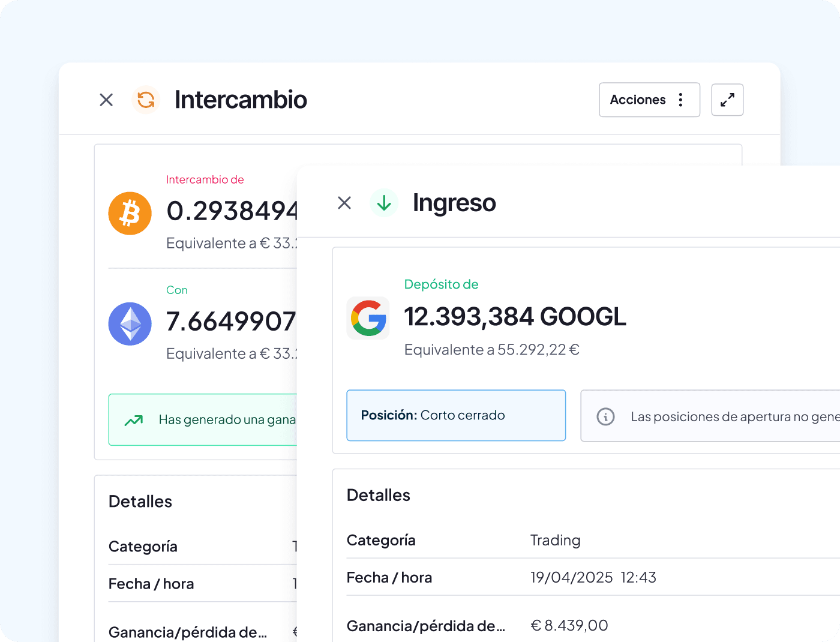Click 'Equivalente a 55.292,22 €'

point(492,350)
